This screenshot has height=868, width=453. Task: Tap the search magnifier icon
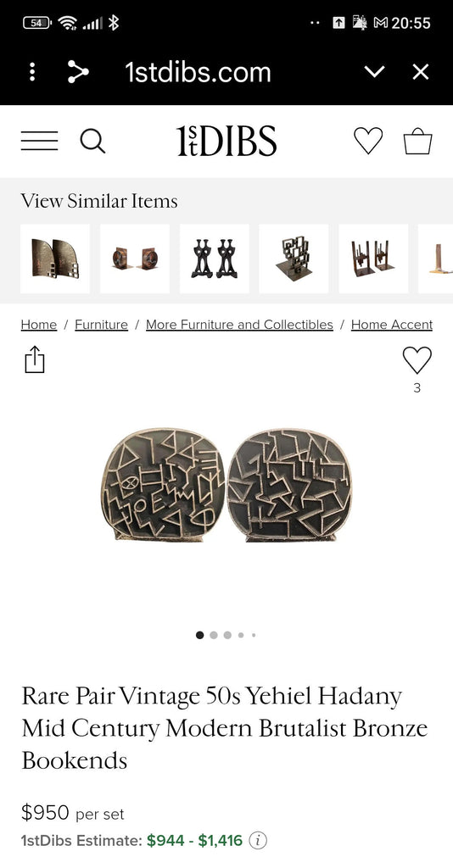point(92,141)
